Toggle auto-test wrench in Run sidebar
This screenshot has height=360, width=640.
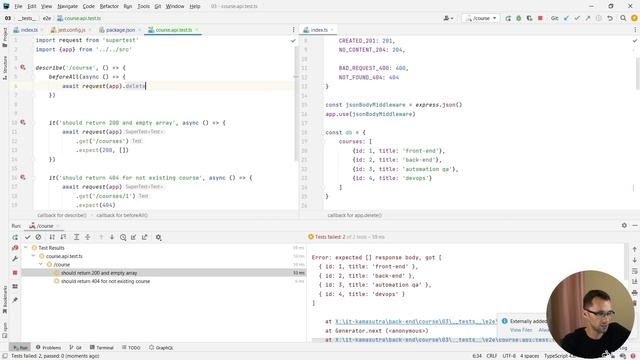click(15, 259)
